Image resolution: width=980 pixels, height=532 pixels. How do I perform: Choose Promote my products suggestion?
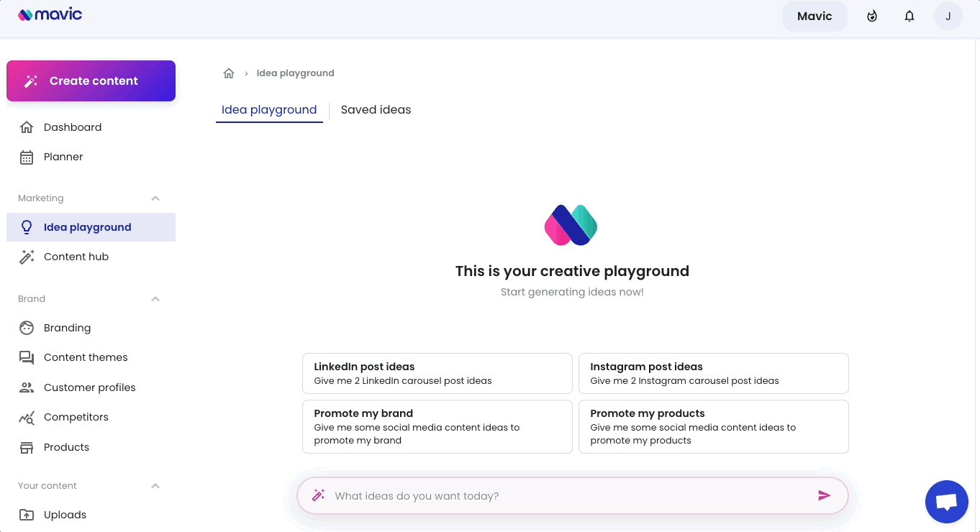[714, 426]
